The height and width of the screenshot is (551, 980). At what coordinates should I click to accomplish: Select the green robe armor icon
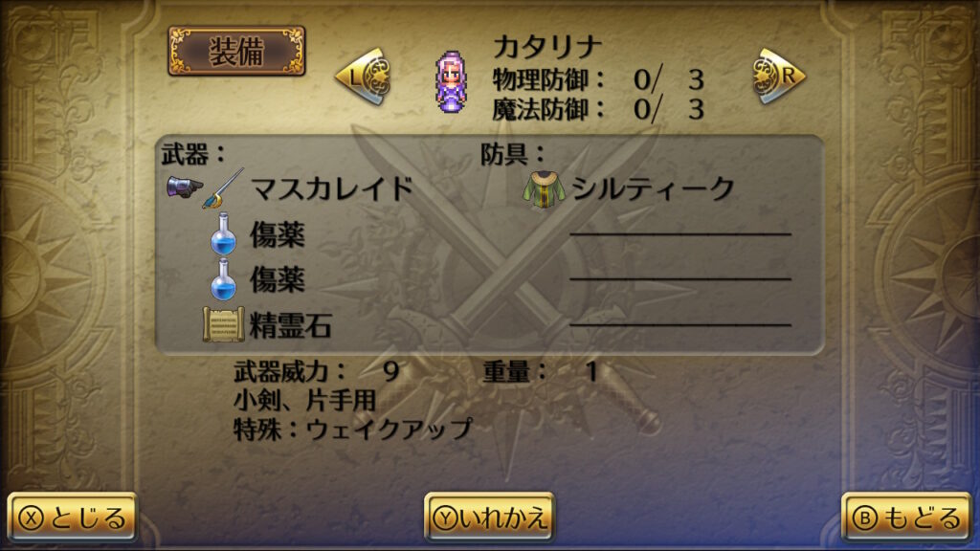[x=544, y=189]
